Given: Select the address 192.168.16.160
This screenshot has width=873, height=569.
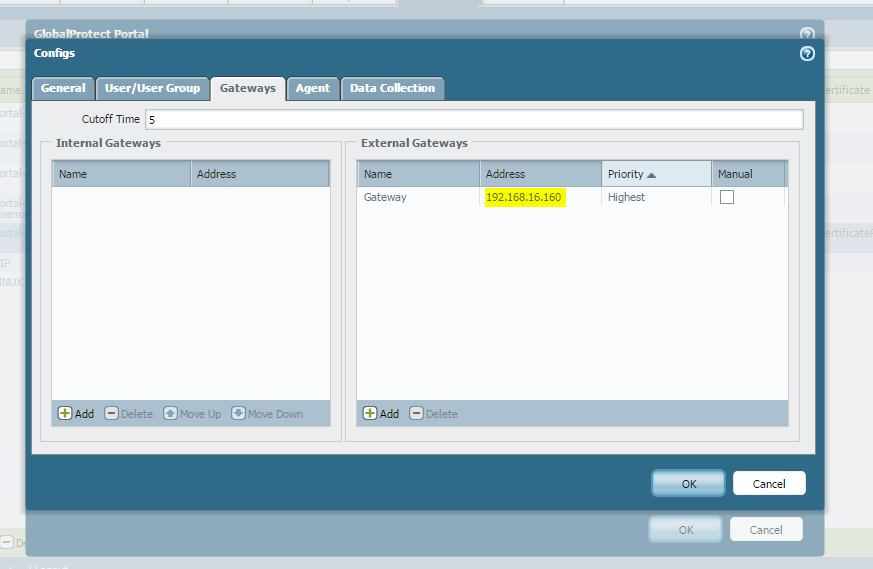Looking at the screenshot, I should pyautogui.click(x=524, y=197).
